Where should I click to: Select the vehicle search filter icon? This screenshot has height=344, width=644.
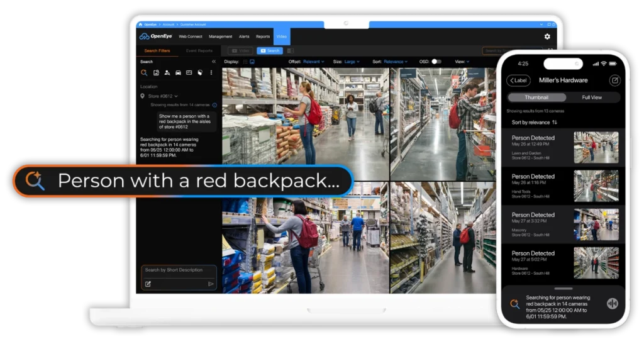[x=178, y=73]
